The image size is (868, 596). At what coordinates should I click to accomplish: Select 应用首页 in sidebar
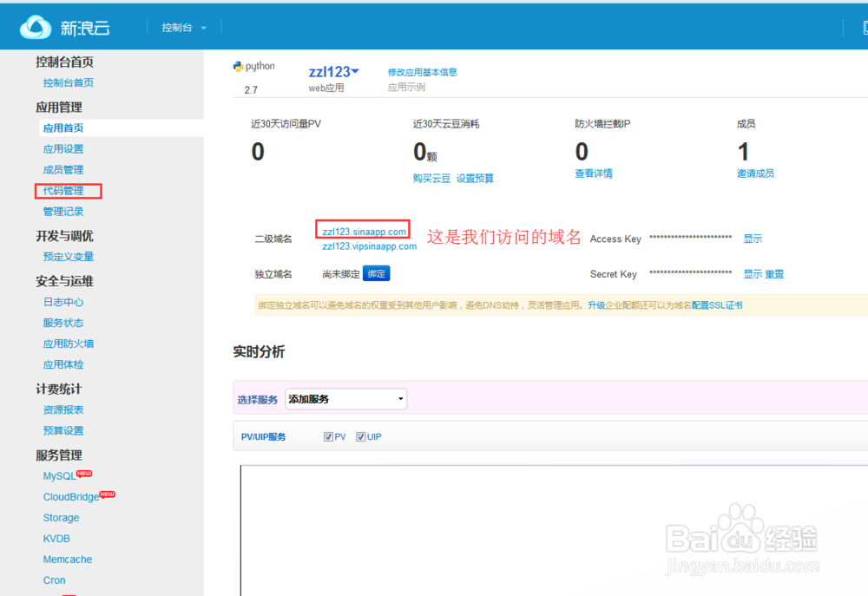coord(63,128)
